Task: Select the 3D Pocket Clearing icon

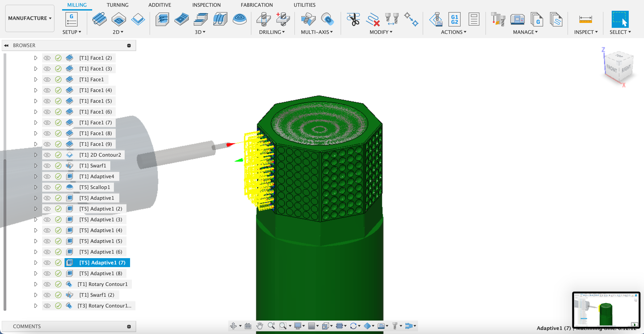Action: [x=182, y=19]
